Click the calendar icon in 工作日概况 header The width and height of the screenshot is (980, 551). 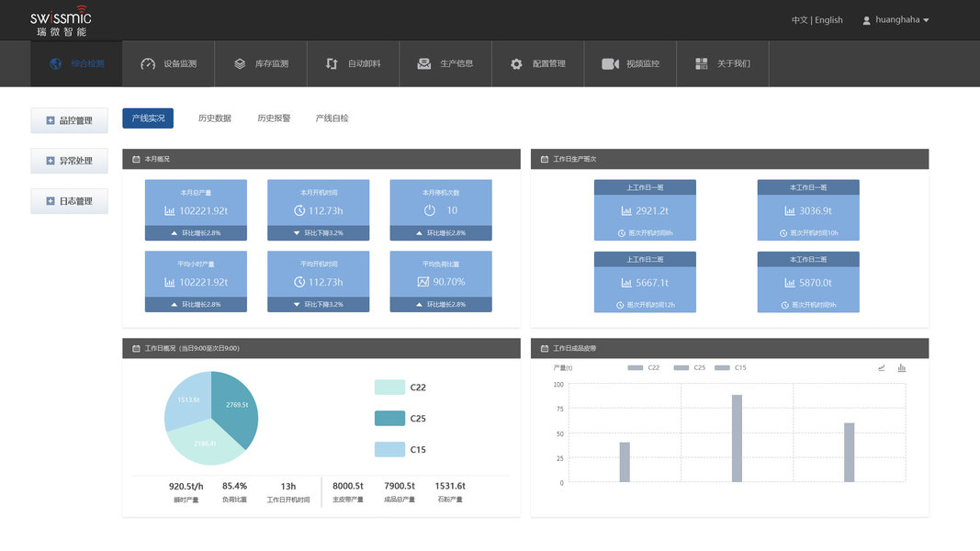pos(136,349)
